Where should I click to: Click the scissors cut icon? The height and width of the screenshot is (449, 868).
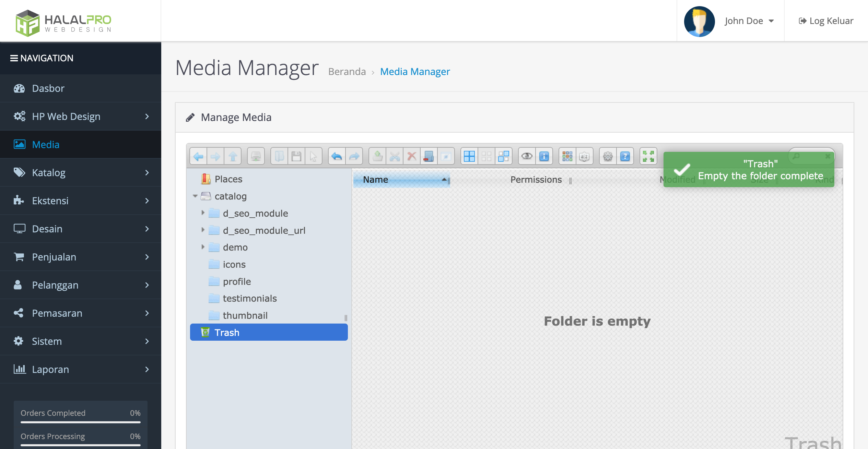pos(395,156)
